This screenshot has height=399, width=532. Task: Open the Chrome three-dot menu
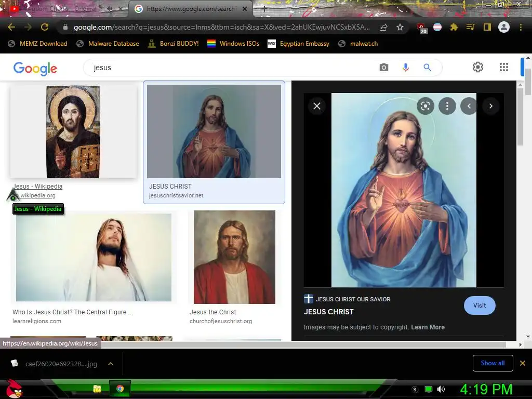(x=521, y=27)
